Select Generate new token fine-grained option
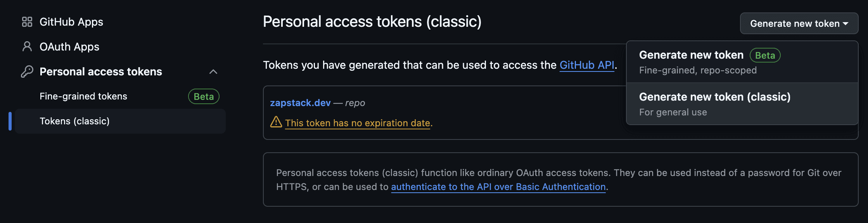This screenshot has width=868, height=223. pyautogui.click(x=742, y=62)
